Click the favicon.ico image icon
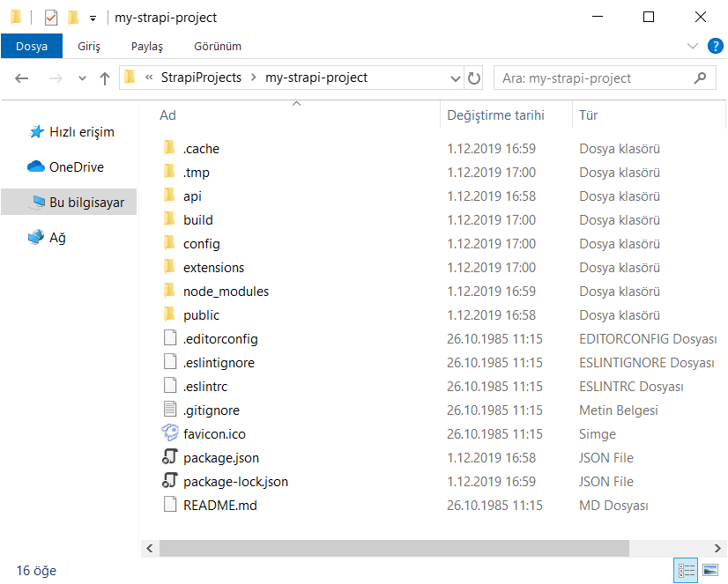728x584 pixels. [x=170, y=433]
